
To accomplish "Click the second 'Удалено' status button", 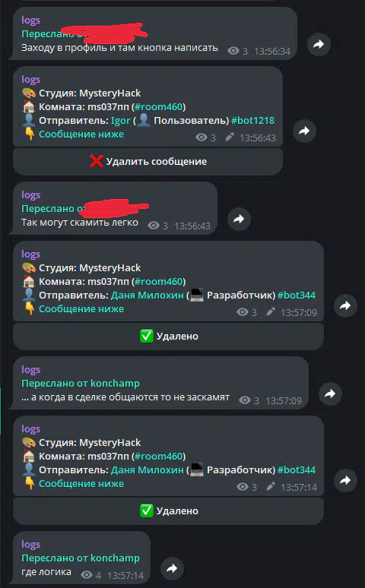I will click(168, 511).
